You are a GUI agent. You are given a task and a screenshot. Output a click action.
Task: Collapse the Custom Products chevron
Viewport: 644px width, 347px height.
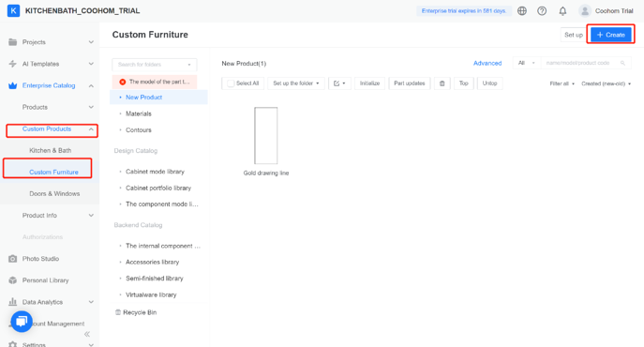91,129
